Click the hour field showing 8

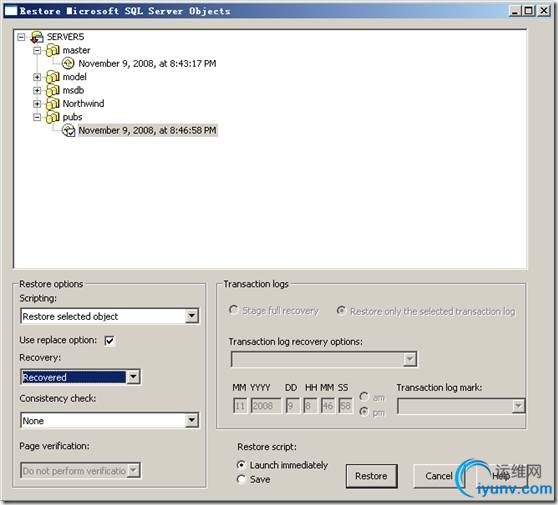point(310,406)
